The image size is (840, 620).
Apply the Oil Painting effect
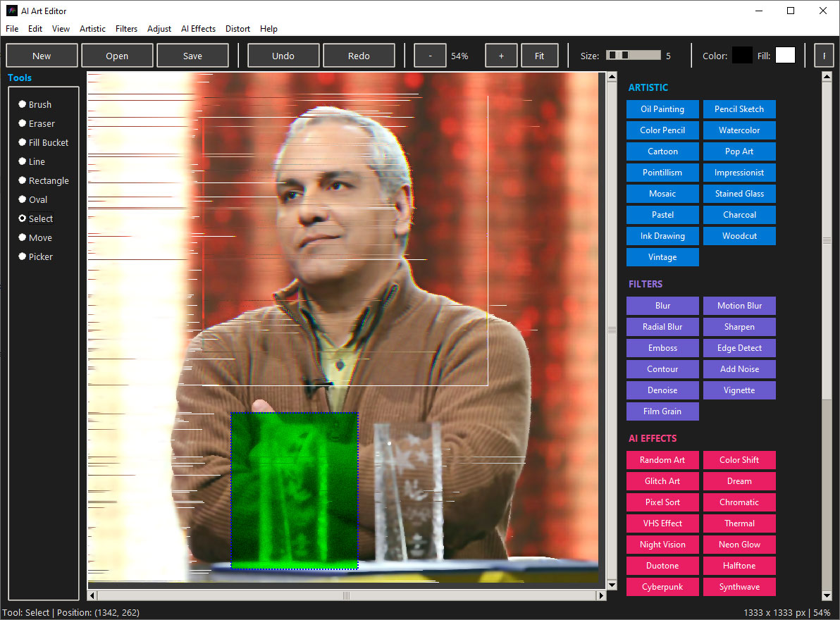tap(662, 109)
